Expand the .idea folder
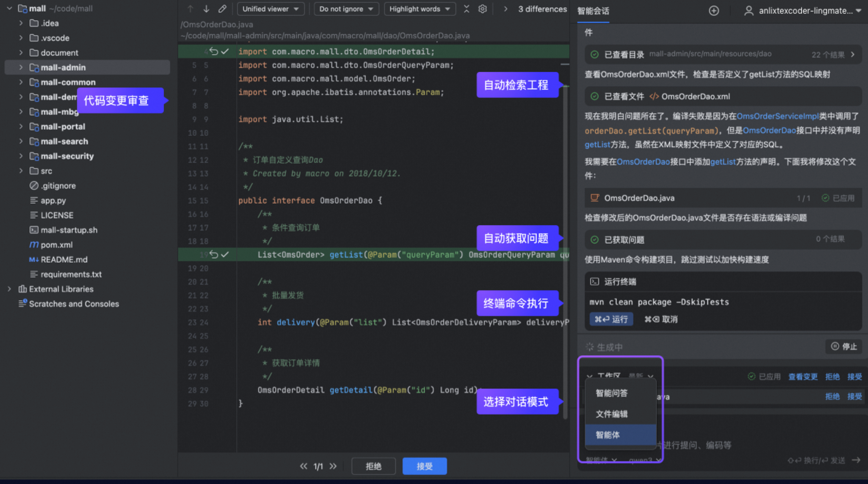Screen dimensions: 868x484 (x=21, y=23)
